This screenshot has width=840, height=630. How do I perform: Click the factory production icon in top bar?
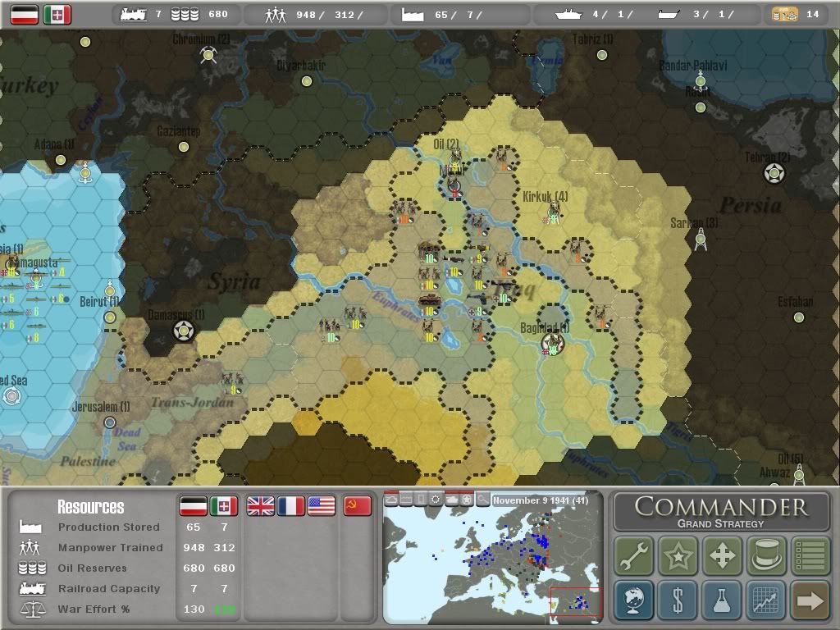413,15
